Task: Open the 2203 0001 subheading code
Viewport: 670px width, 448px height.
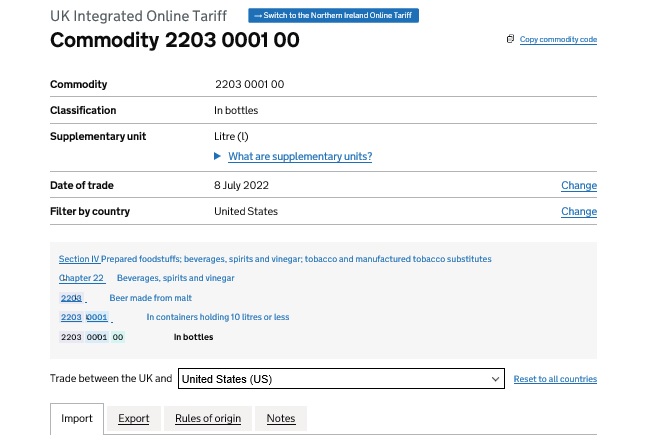Action: point(84,317)
